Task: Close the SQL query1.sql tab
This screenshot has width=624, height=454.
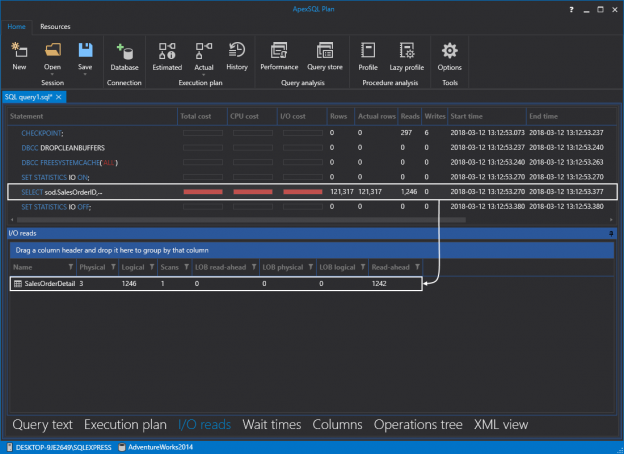Action: 59,97
